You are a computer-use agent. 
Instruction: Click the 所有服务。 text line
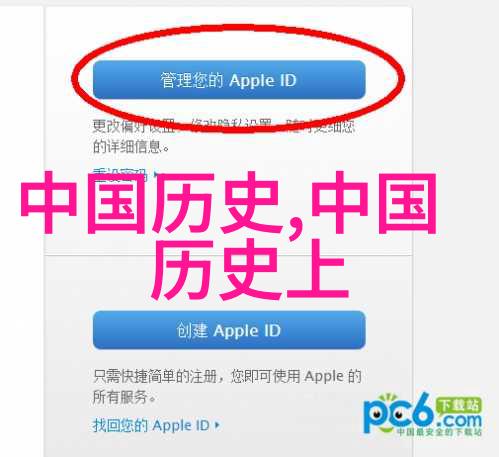tap(124, 397)
